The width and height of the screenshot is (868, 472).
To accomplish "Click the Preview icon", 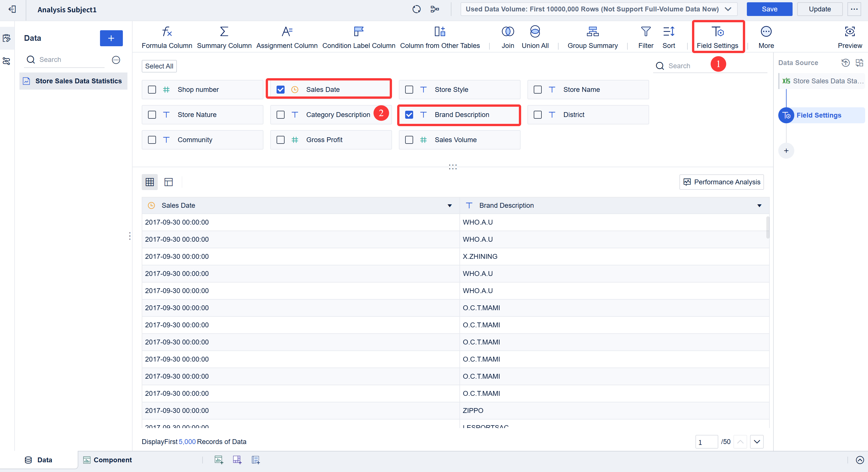I will 849,32.
